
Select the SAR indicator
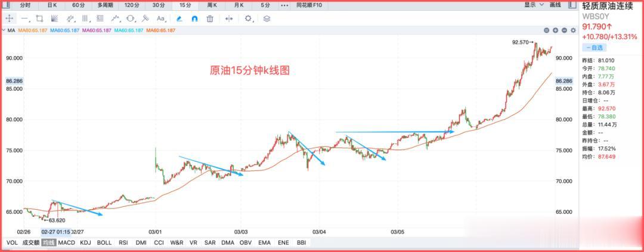point(210,242)
